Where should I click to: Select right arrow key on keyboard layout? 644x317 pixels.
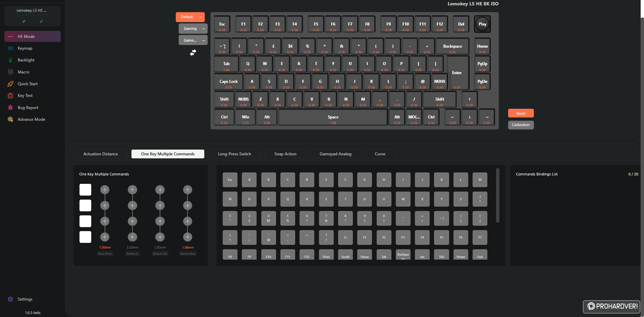tap(487, 117)
